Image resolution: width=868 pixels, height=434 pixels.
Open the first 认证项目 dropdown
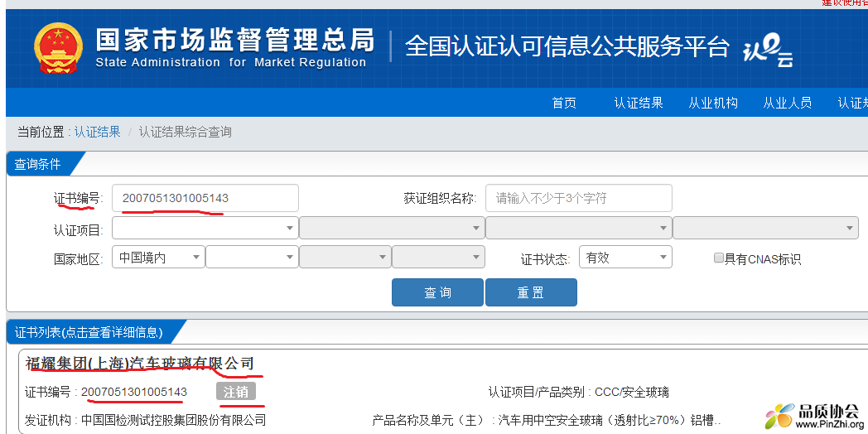point(205,228)
